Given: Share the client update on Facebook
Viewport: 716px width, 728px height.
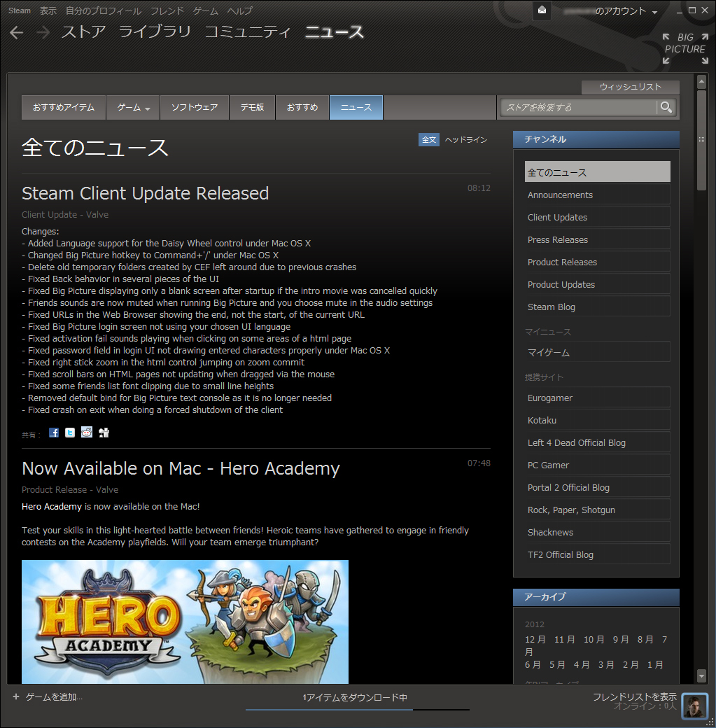Looking at the screenshot, I should 54,433.
